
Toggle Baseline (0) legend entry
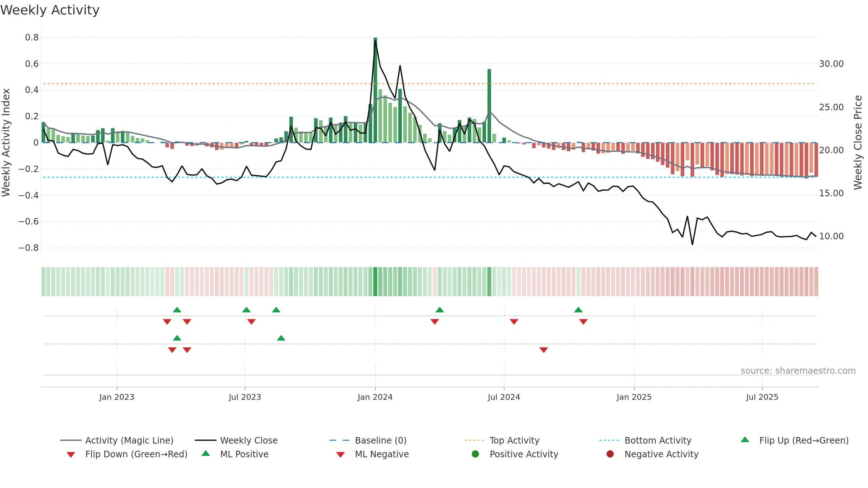coord(368,440)
